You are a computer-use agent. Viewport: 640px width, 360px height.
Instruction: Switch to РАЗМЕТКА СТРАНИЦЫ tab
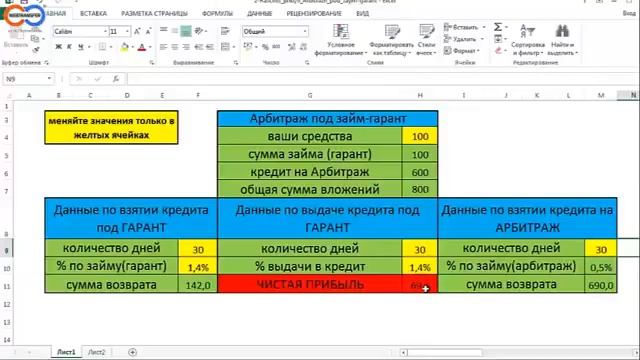(x=154, y=13)
